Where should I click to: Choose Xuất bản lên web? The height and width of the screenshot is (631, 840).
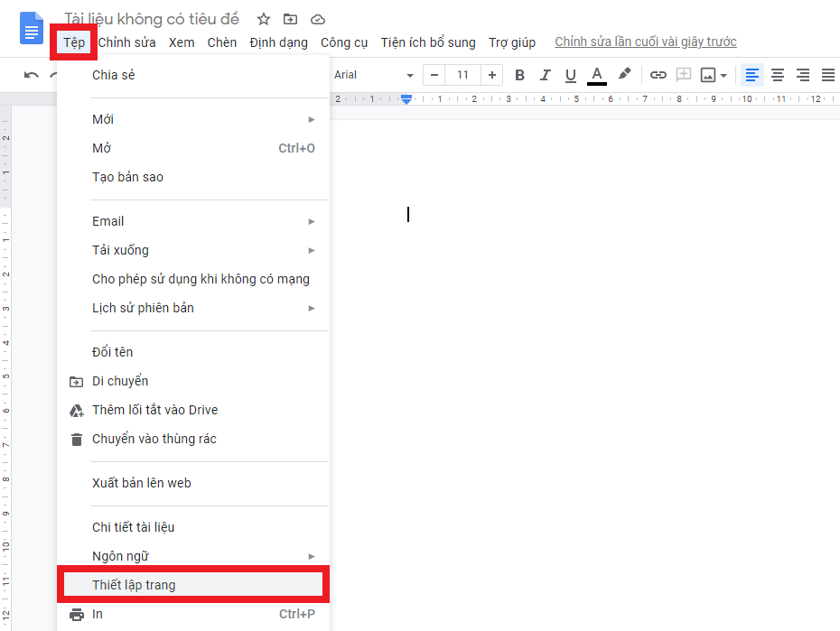click(x=193, y=483)
